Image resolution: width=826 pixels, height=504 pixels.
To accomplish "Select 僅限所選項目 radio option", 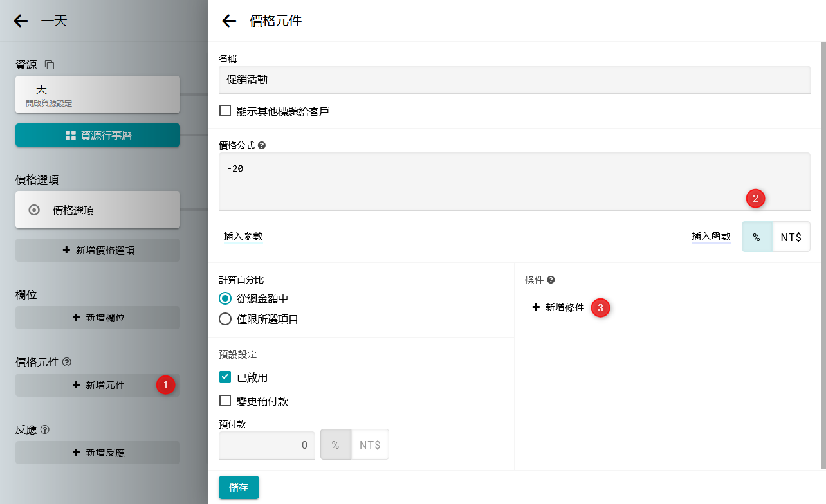I will (225, 319).
